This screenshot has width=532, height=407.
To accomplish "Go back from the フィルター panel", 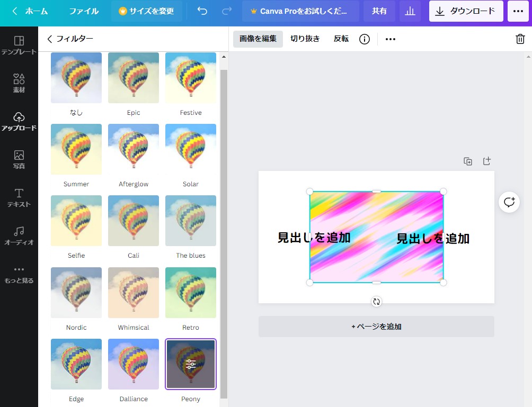I will click(x=49, y=39).
